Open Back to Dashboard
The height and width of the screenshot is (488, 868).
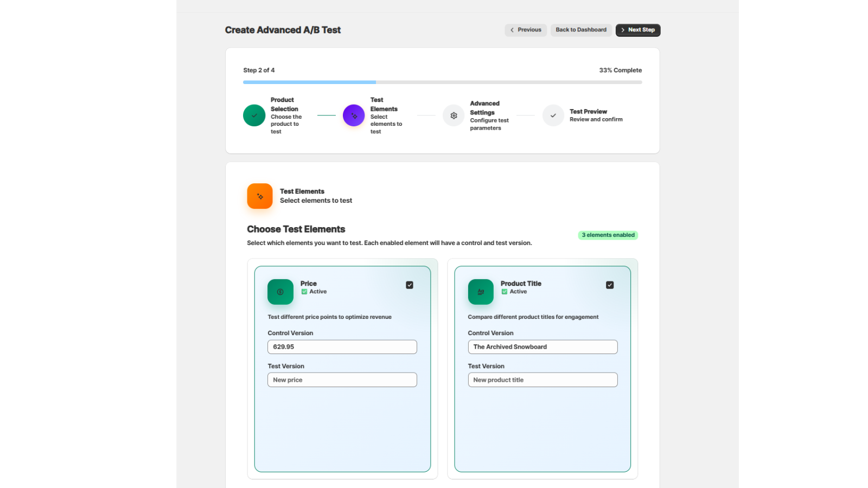pos(581,30)
